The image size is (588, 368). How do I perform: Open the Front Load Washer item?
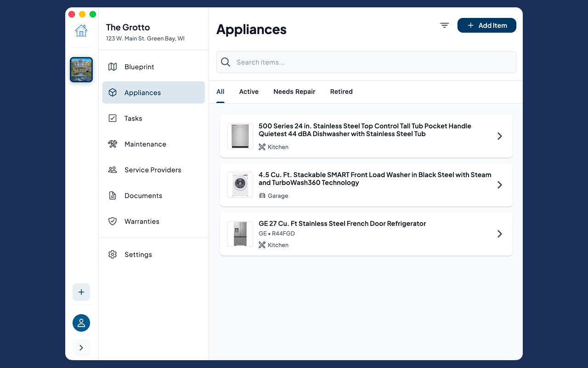(x=366, y=185)
